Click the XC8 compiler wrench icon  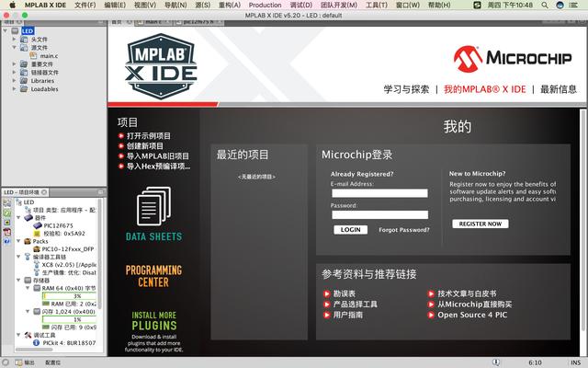pyautogui.click(x=37, y=264)
